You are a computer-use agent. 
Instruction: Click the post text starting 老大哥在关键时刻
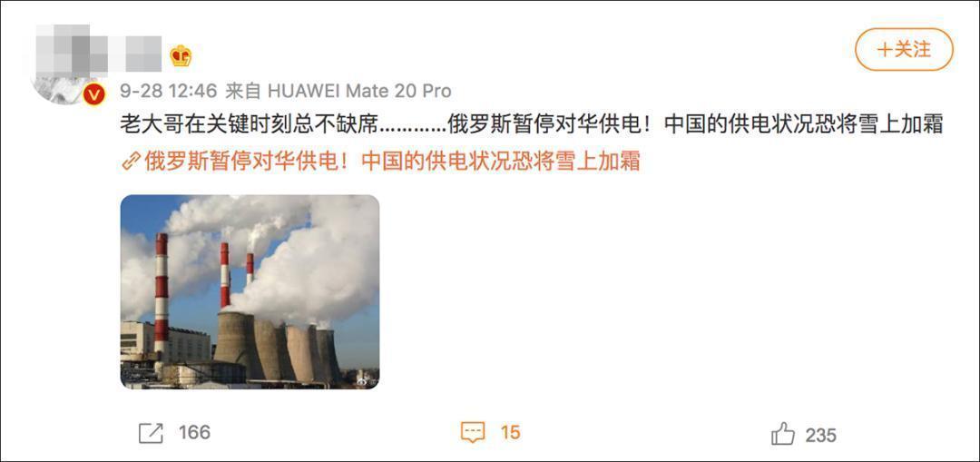531,125
